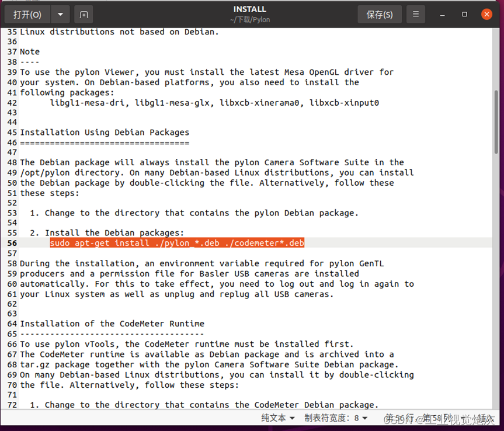This screenshot has height=431, width=504.
Task: Click the line starting 'On many Debian-based Linux distributions'
Action: [x=217, y=375]
